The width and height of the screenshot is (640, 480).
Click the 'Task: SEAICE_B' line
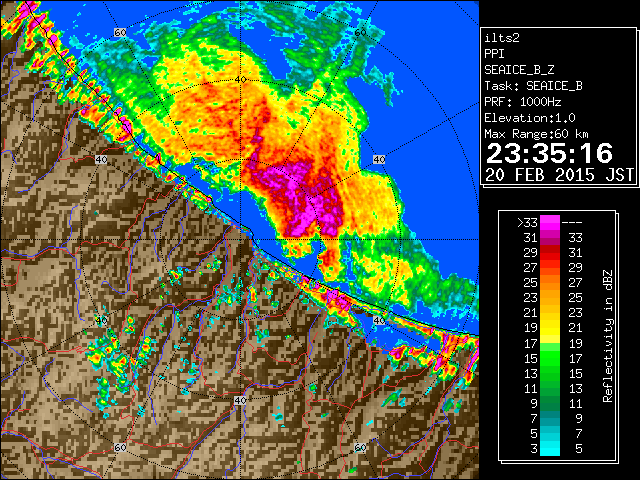pos(533,86)
